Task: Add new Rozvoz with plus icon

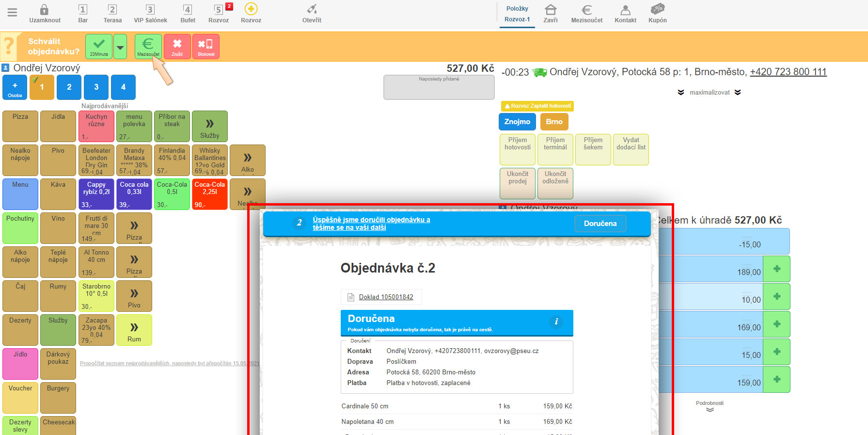Action: pyautogui.click(x=251, y=9)
